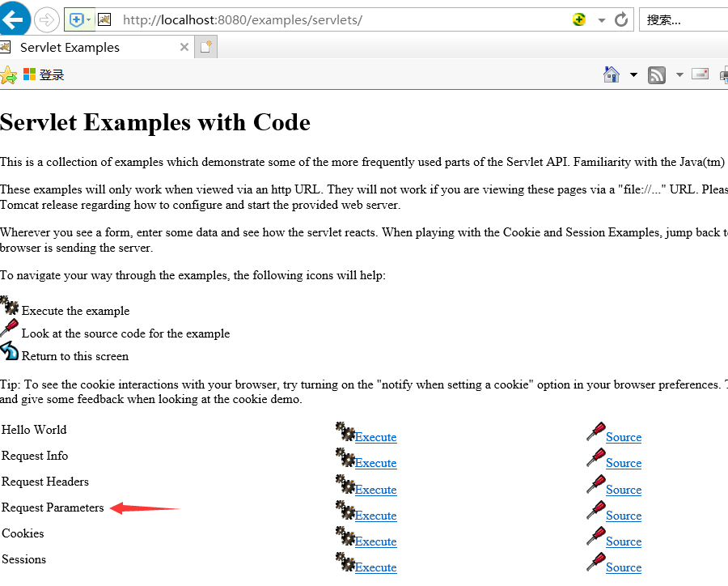View Source for Request Headers

(624, 490)
